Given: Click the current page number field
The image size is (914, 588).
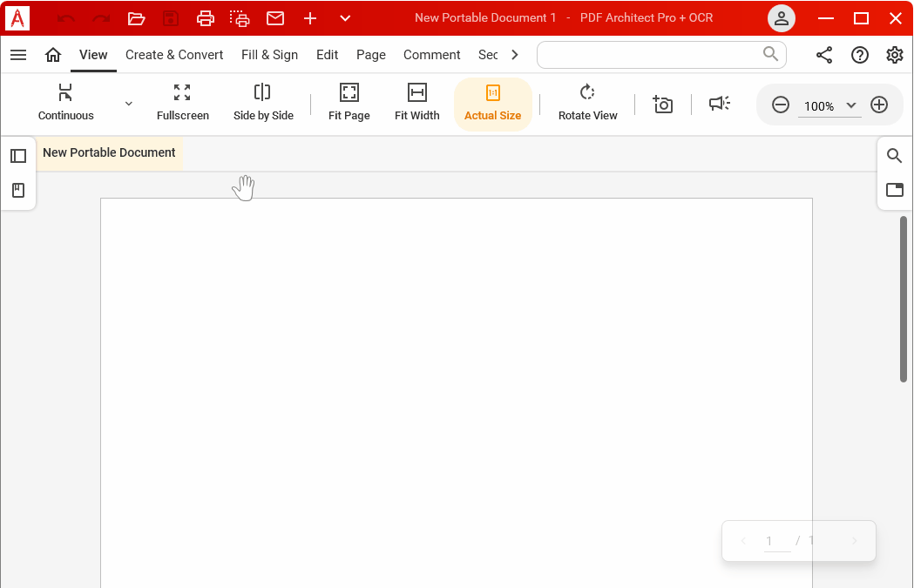Looking at the screenshot, I should [777, 541].
